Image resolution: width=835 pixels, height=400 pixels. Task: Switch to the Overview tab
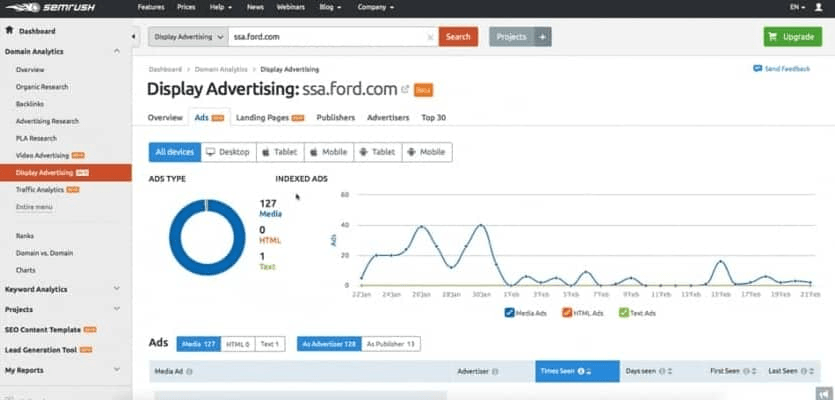pos(165,117)
